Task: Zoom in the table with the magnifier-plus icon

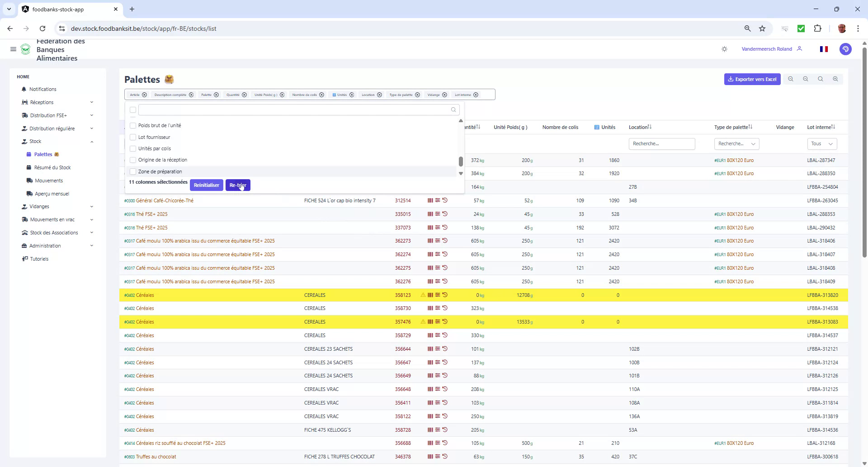Action: coord(835,79)
